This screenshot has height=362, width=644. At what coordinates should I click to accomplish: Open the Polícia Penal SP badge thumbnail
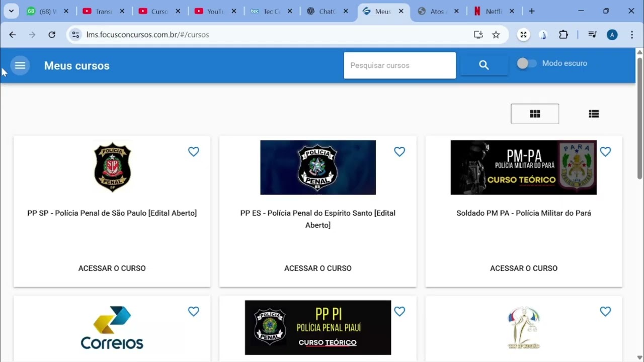(x=112, y=167)
